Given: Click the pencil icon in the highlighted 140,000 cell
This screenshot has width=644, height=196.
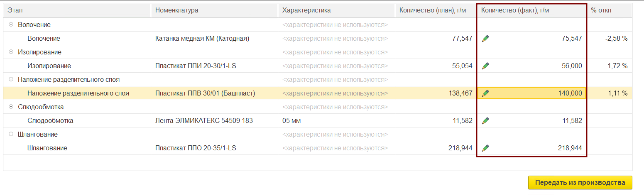Looking at the screenshot, I should point(485,93).
